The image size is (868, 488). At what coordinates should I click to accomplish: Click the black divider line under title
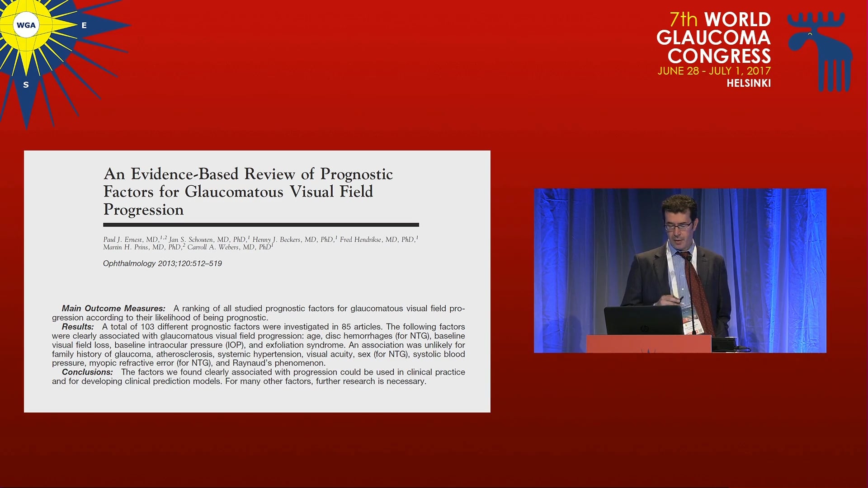pos(261,225)
